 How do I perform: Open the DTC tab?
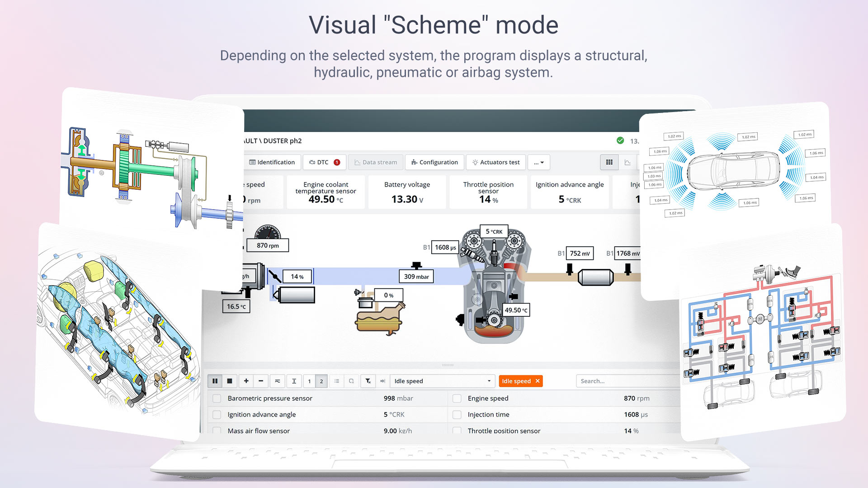(x=325, y=162)
